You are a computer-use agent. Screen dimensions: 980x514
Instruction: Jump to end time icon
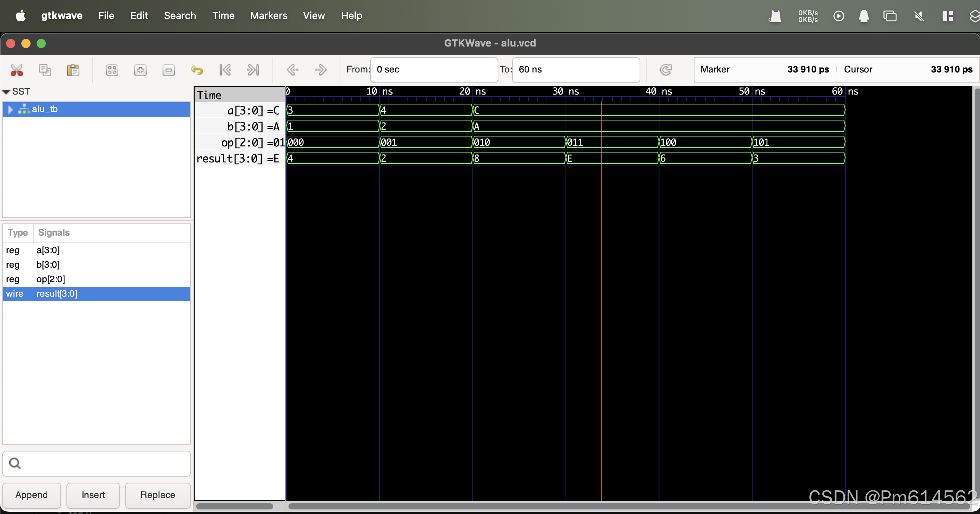253,70
